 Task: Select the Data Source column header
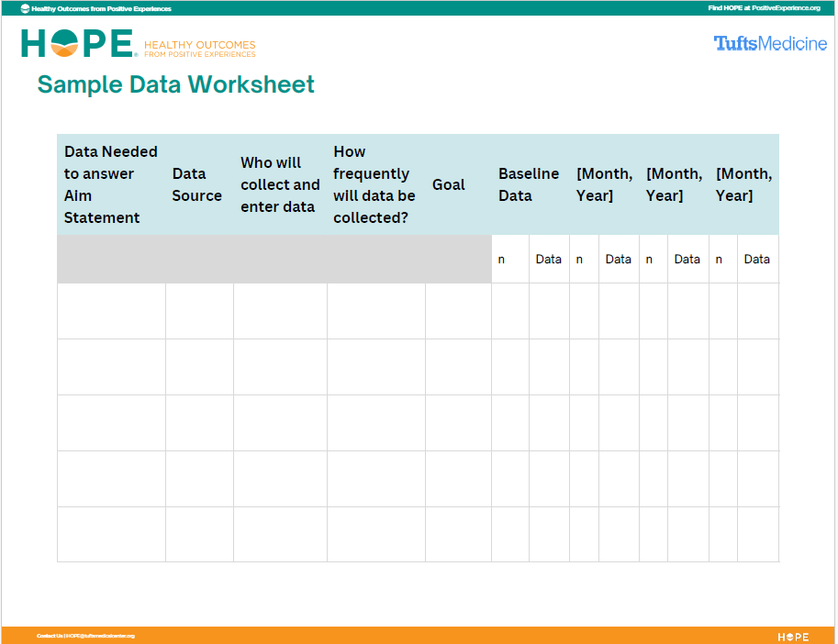(196, 184)
